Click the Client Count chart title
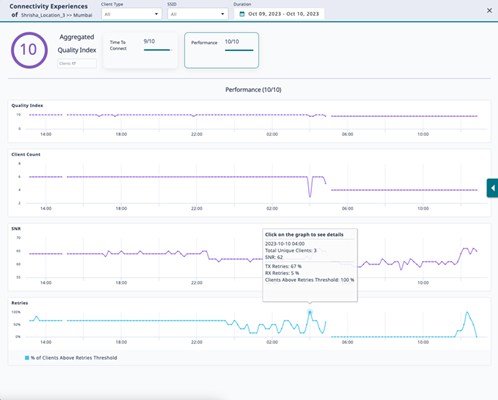The height and width of the screenshot is (400, 498). tap(26, 154)
